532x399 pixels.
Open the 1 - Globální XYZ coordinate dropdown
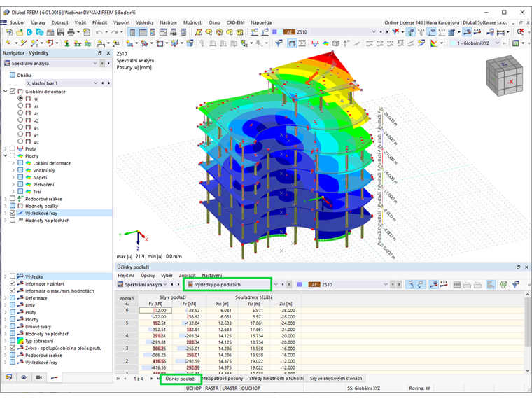(x=498, y=43)
